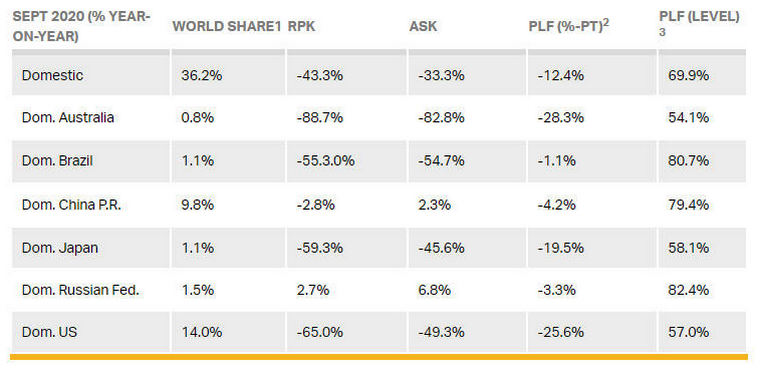Image resolution: width=760 pixels, height=377 pixels.
Task: Click the RPK column header
Action: [x=301, y=26]
